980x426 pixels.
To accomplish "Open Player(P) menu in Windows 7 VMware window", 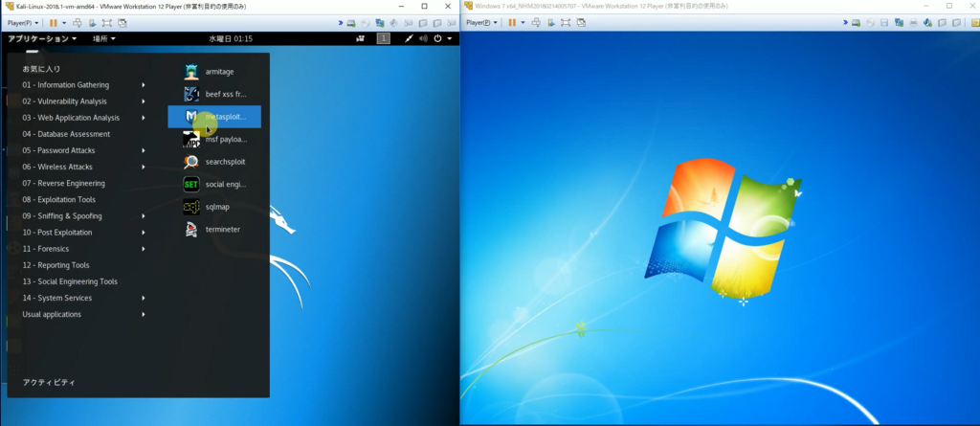I will (x=482, y=23).
